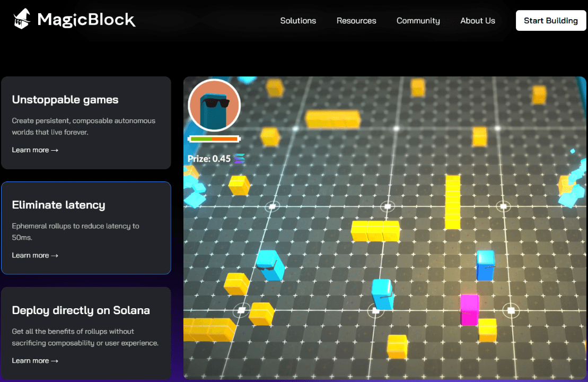Screen dimensions: 588x382
Task: Open the Solutions menu
Action: click(298, 21)
